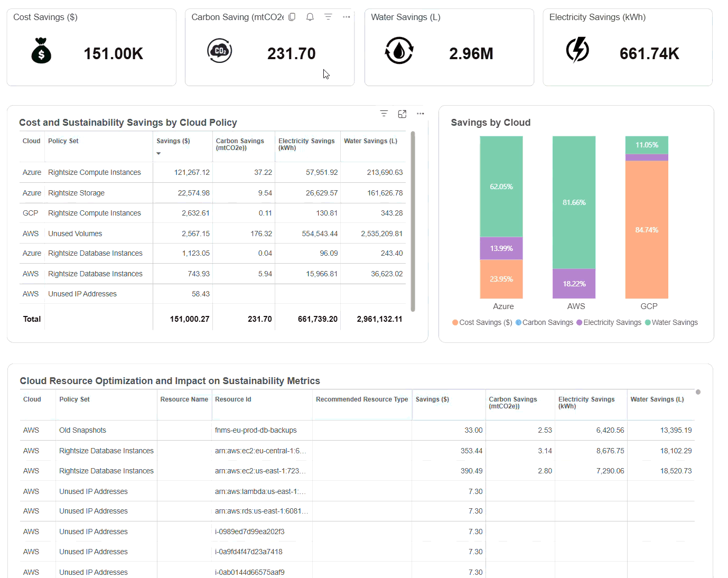
Task: Sort policy table by Water Savings header
Action: (x=370, y=141)
